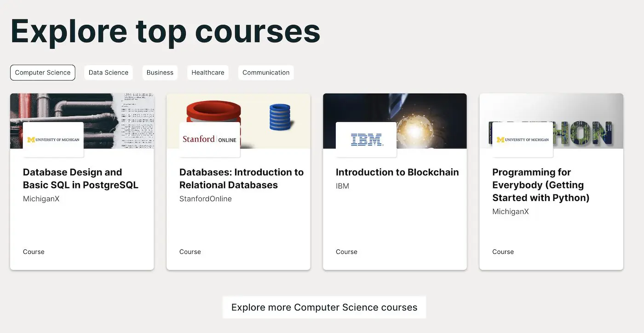The width and height of the screenshot is (644, 333).
Task: Open Introduction to Blockchain course title
Action: point(397,172)
